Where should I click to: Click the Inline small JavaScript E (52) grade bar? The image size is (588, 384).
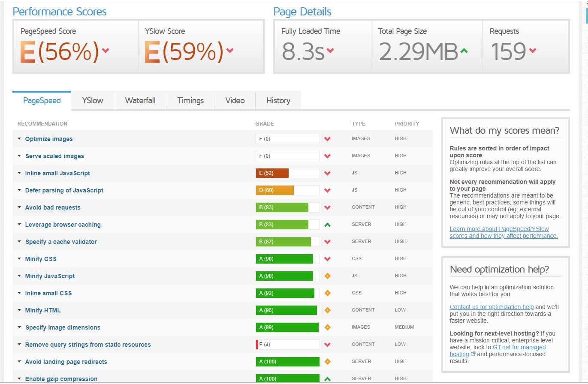coord(287,173)
